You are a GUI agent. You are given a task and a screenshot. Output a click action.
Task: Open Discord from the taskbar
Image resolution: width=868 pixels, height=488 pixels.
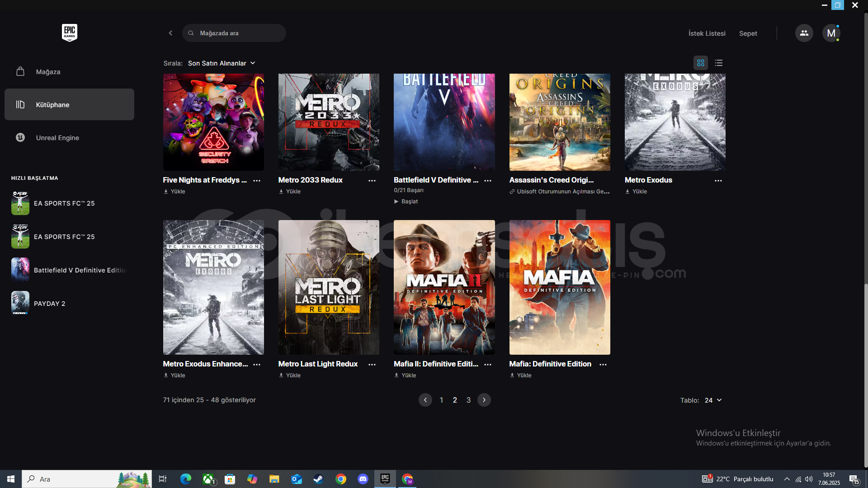pos(363,479)
